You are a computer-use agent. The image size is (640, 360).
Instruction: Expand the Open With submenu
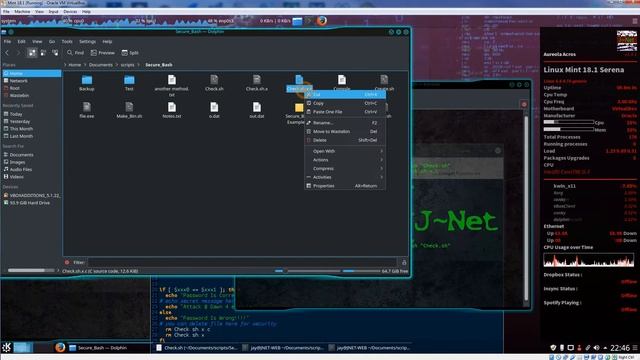click(345, 151)
